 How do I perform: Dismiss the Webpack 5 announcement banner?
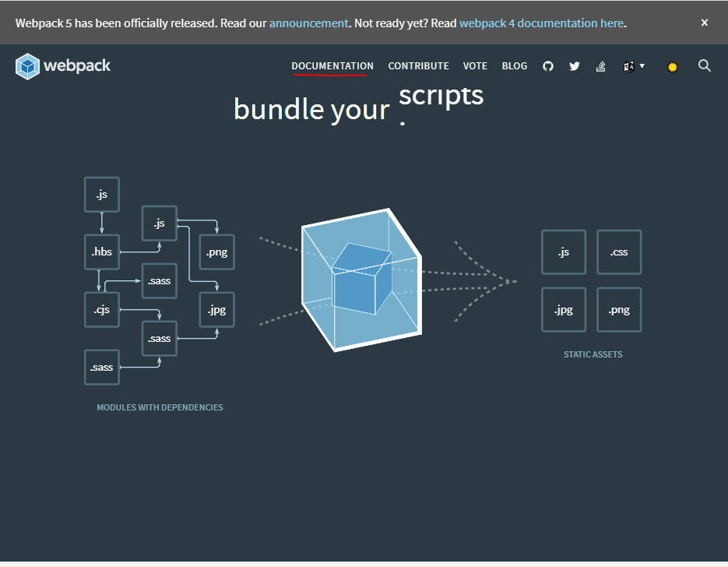click(x=705, y=23)
